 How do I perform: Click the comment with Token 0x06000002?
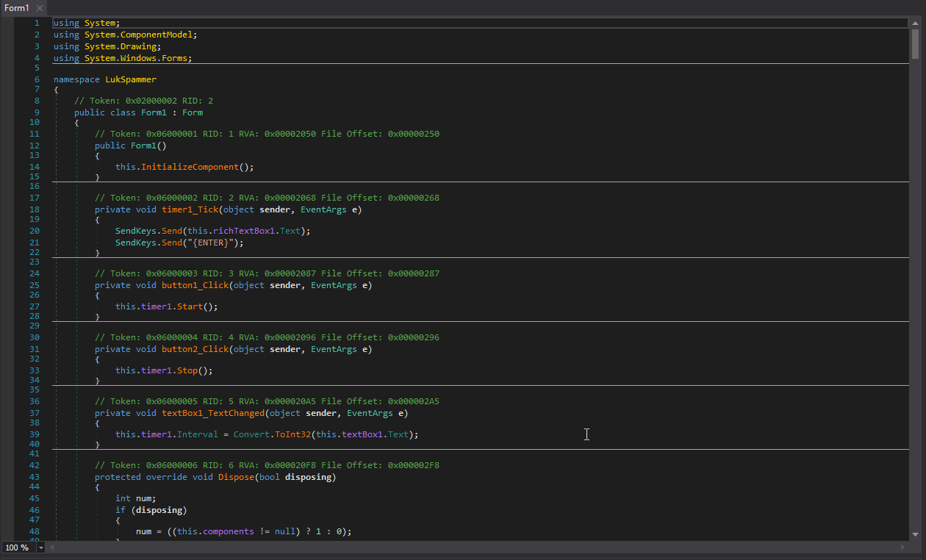tap(267, 198)
